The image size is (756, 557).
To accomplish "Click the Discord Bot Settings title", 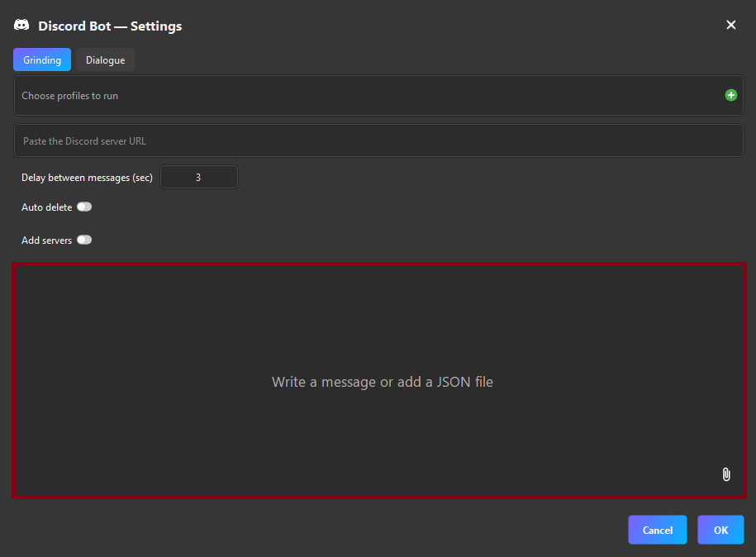I will pyautogui.click(x=109, y=26).
